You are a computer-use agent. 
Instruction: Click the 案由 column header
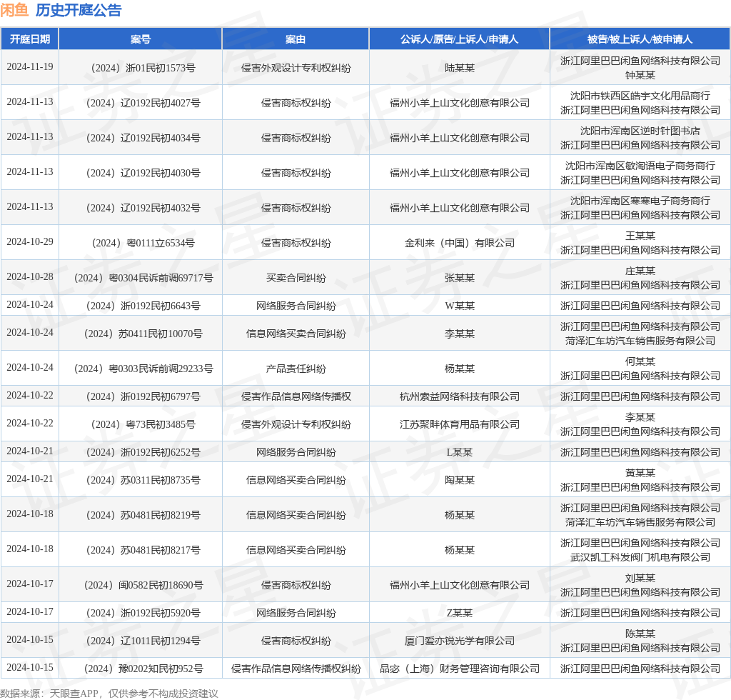click(296, 39)
